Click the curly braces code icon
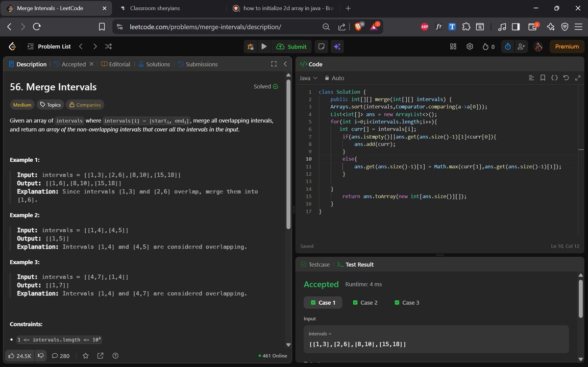The height and width of the screenshot is (367, 588). click(555, 78)
